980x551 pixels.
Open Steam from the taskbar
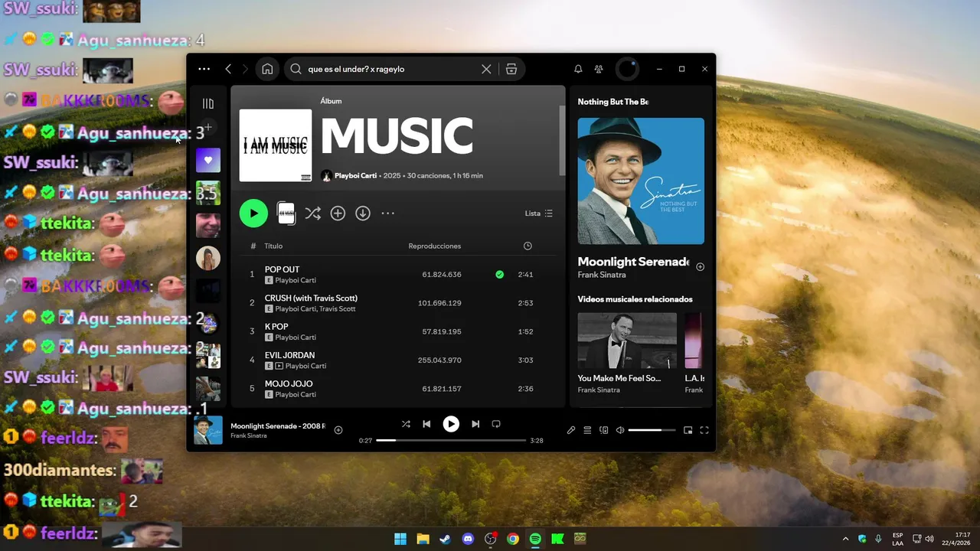pos(446,539)
